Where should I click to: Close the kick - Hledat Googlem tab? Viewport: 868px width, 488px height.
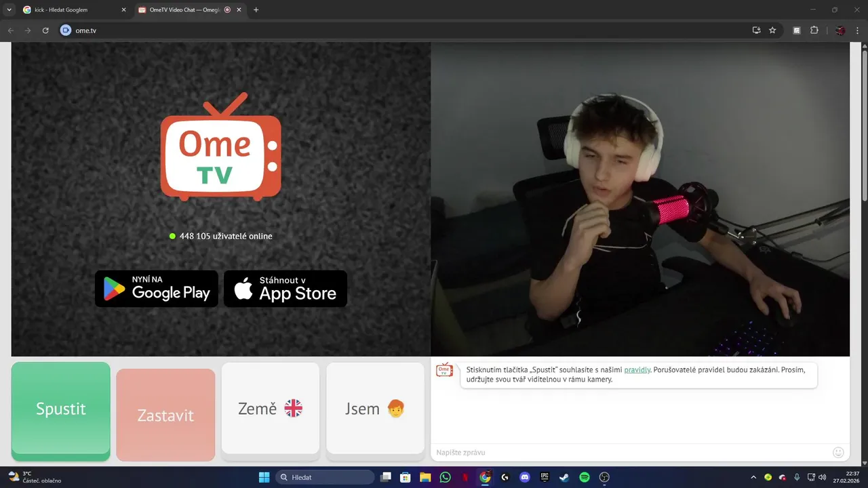[x=123, y=10]
